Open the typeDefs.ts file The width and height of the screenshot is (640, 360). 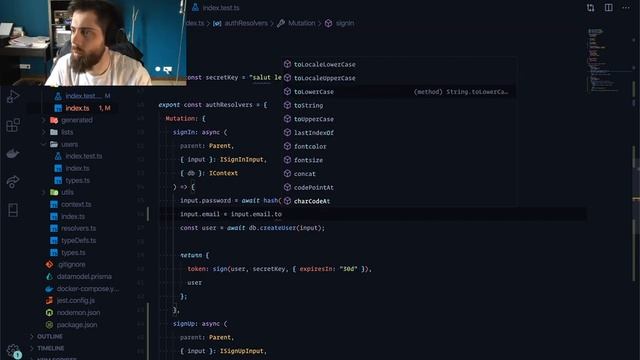(x=78, y=240)
